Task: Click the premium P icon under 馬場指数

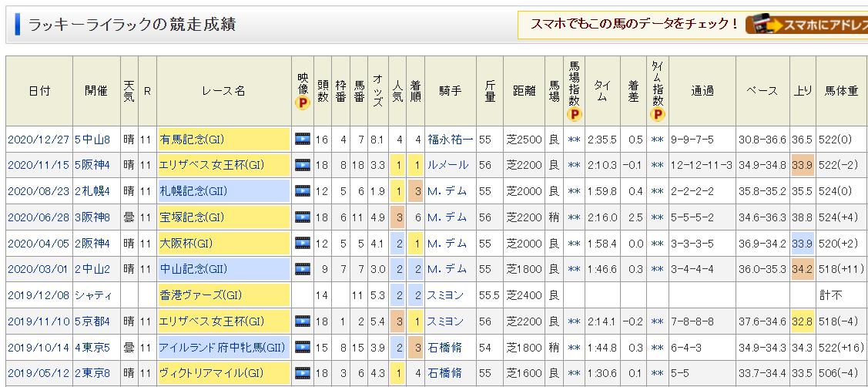Action: [x=575, y=114]
